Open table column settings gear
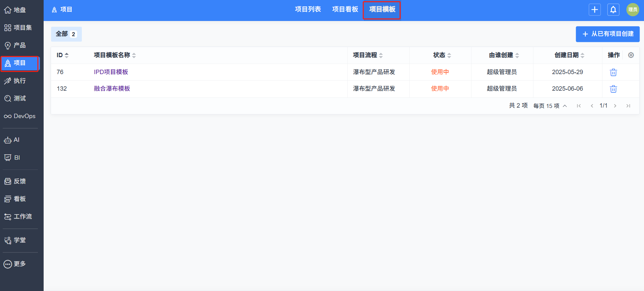This screenshot has height=291, width=644. click(631, 55)
